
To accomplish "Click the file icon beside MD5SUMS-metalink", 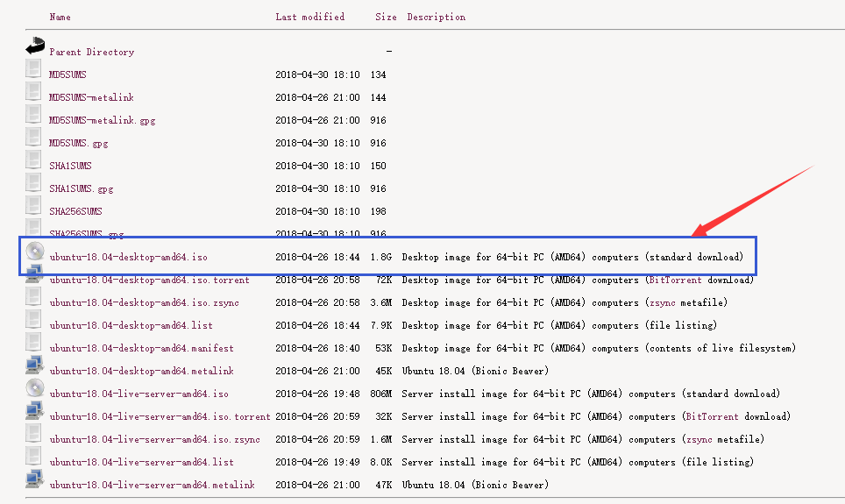I will 33,92.
